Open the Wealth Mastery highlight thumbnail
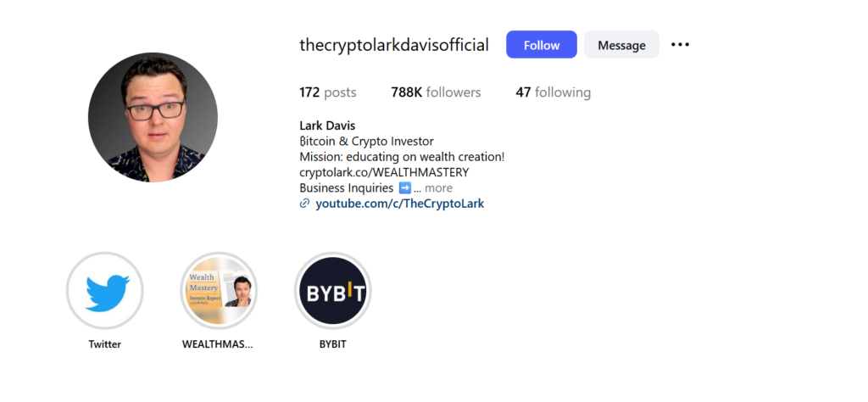868x402 pixels. 219,291
